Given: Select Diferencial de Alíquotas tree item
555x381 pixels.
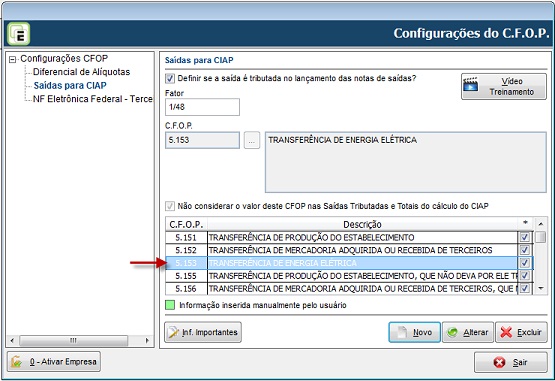Looking at the screenshot, I should tap(81, 72).
